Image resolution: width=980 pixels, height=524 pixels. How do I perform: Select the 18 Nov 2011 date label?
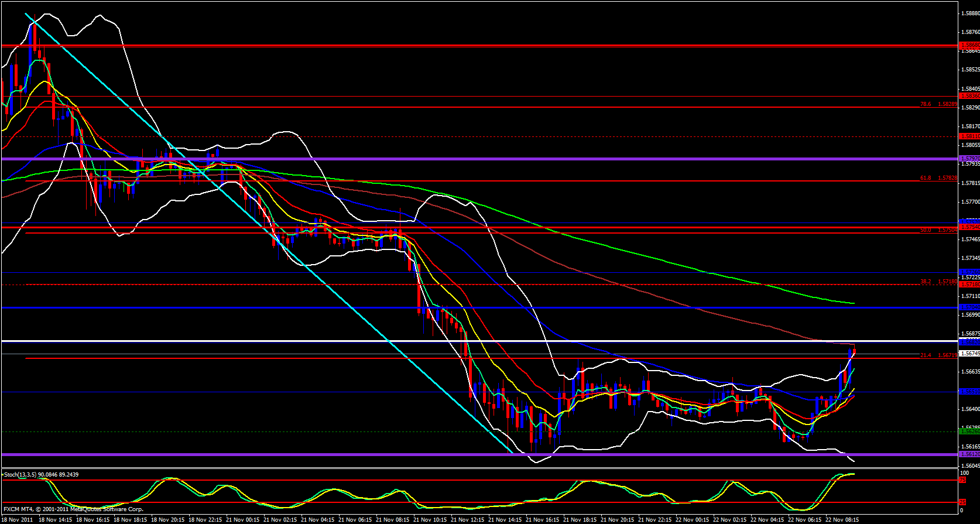pyautogui.click(x=16, y=519)
